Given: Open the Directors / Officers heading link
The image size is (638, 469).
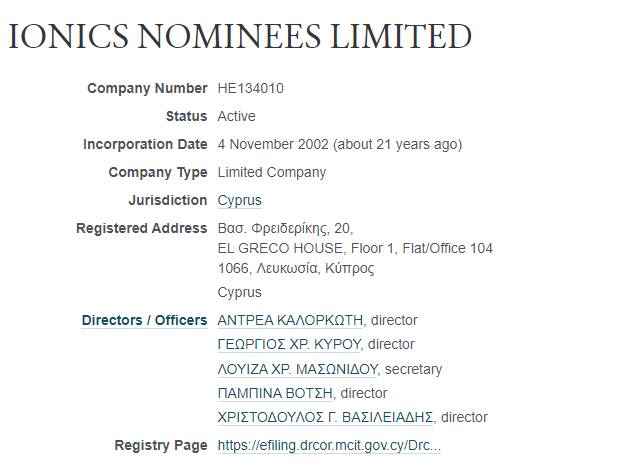Looking at the screenshot, I should coord(144,320).
